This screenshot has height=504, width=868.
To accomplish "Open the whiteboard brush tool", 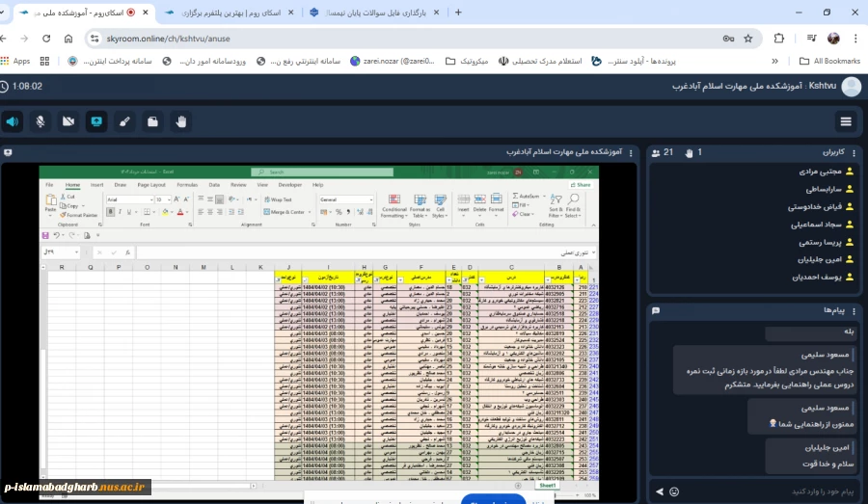I will (x=124, y=121).
